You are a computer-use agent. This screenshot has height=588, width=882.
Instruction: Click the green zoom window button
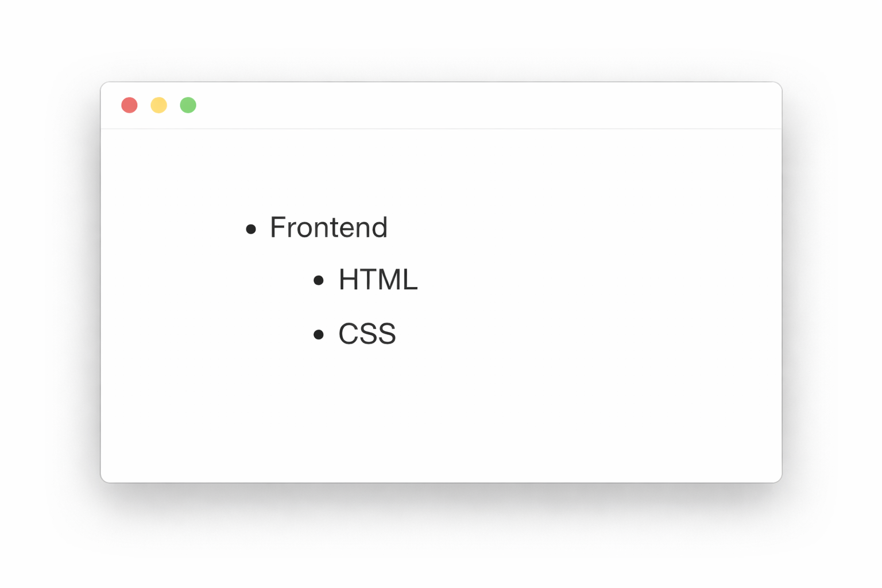pos(188,105)
